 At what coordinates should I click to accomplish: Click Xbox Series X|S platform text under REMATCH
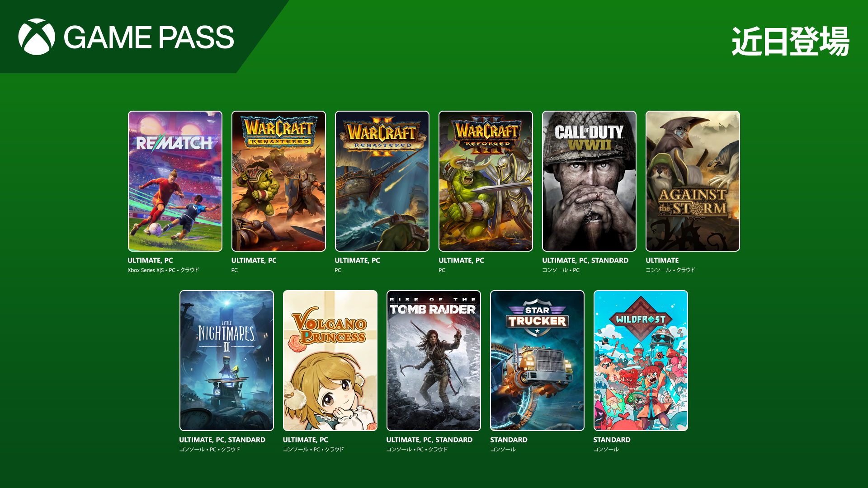(146, 270)
